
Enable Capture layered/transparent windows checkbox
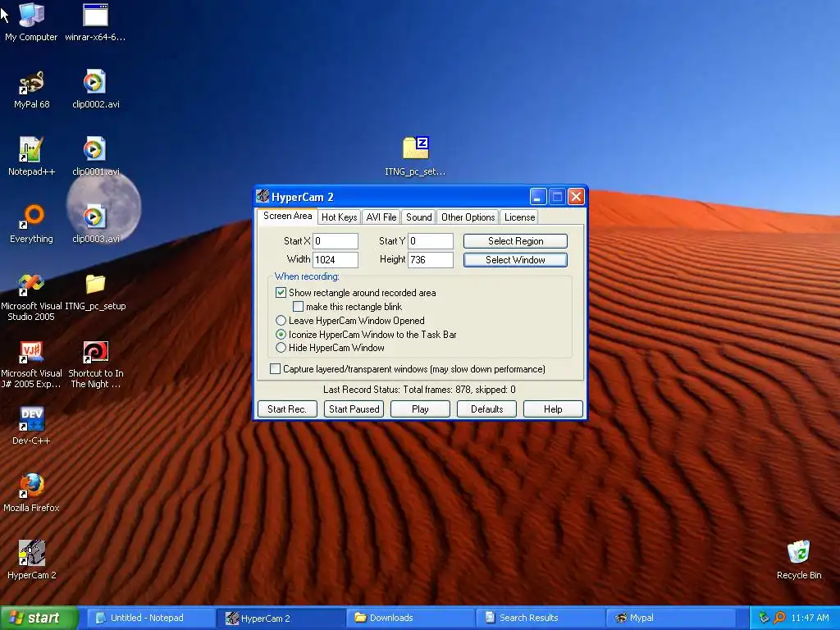tap(275, 368)
